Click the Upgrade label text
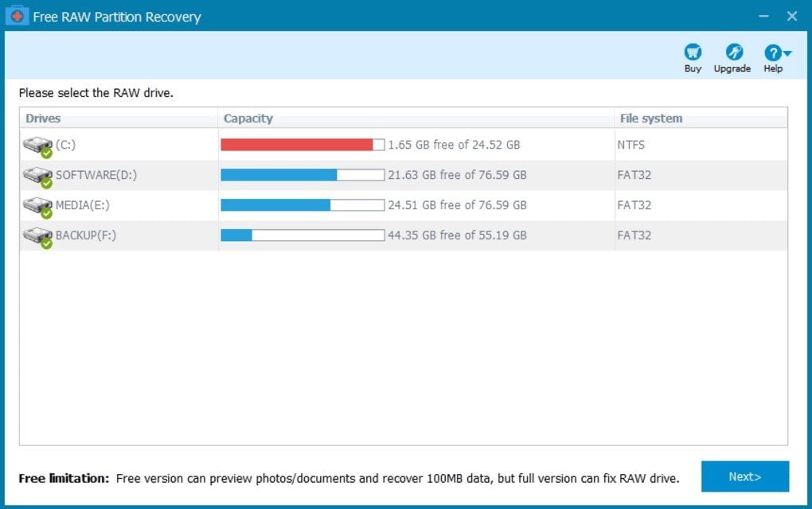The width and height of the screenshot is (812, 509). [x=732, y=68]
